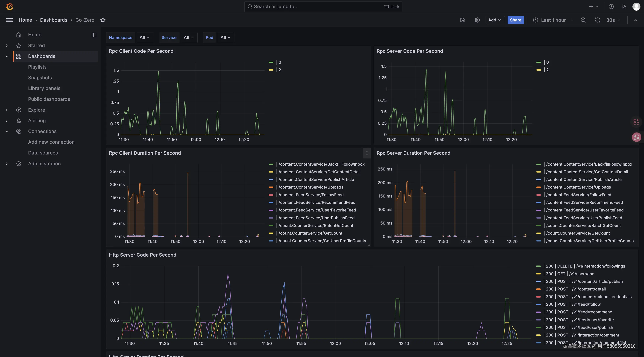Image resolution: width=644 pixels, height=357 pixels.
Task: Open Rpc Client Duration panel menu
Action: point(367,153)
